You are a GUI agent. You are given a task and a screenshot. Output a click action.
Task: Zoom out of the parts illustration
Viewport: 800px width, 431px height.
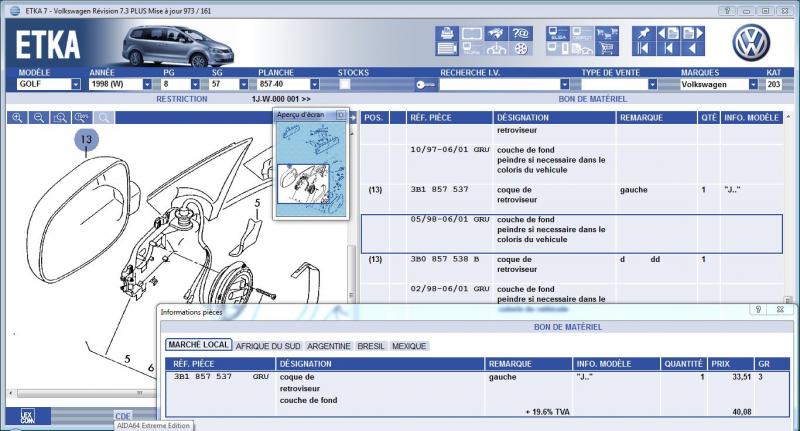click(39, 118)
